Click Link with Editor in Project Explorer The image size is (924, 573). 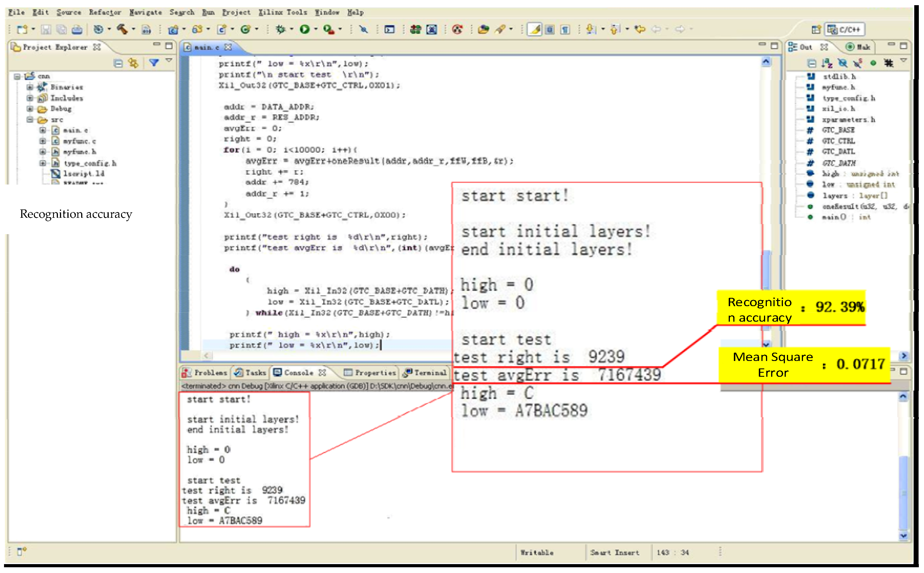(133, 63)
